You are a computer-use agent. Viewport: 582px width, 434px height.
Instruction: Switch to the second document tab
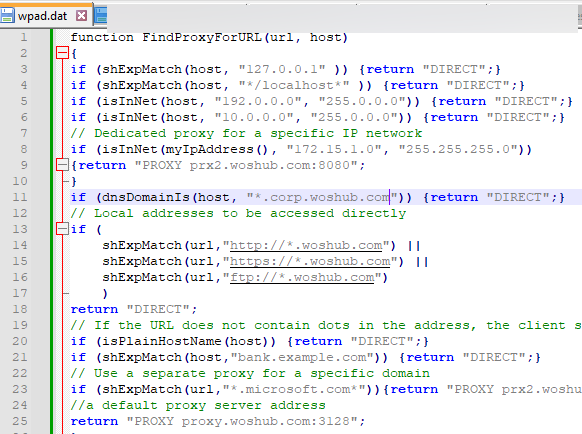pyautogui.click(x=101, y=15)
